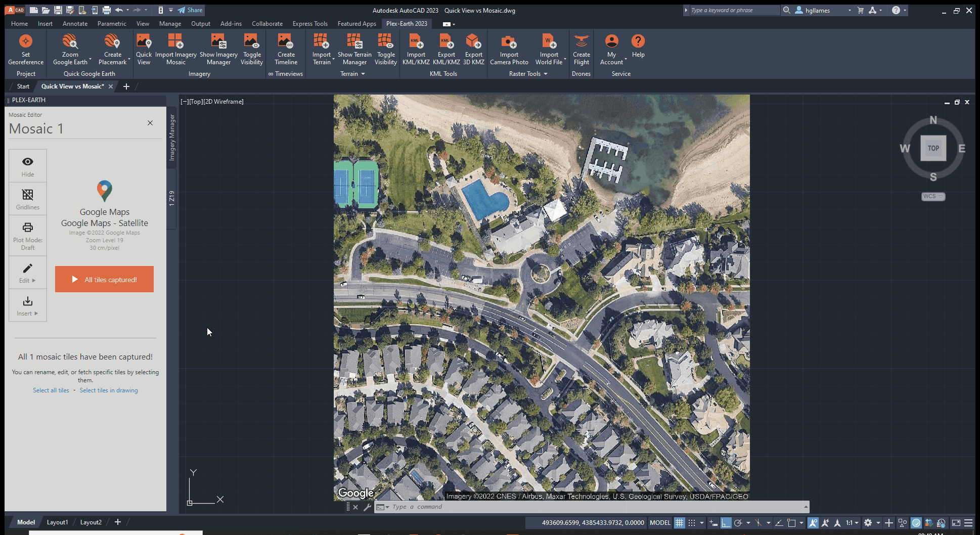Open the Imagery Manager vertical tab
The height and width of the screenshot is (535, 980).
172,137
